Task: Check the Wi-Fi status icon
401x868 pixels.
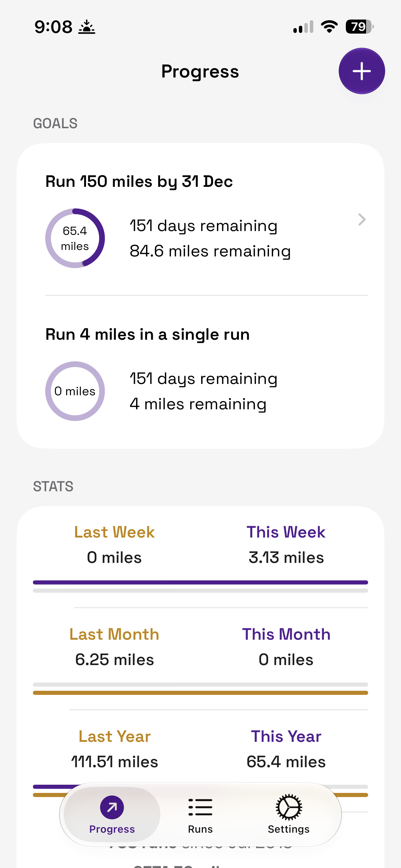Action: pos(329,27)
